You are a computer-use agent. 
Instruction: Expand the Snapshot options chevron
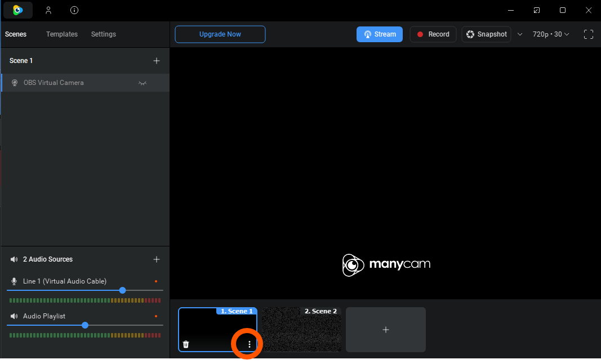tap(520, 34)
